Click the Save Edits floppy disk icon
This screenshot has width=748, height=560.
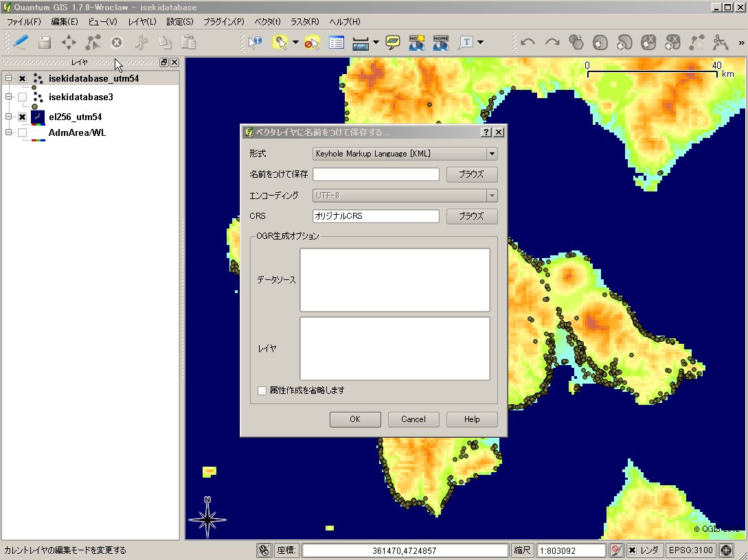click(x=45, y=43)
